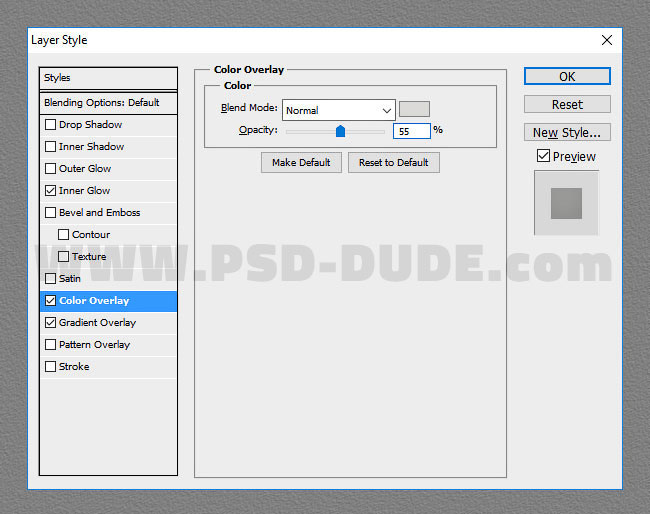Enable the Satin checkbox
The width and height of the screenshot is (650, 514).
50,278
